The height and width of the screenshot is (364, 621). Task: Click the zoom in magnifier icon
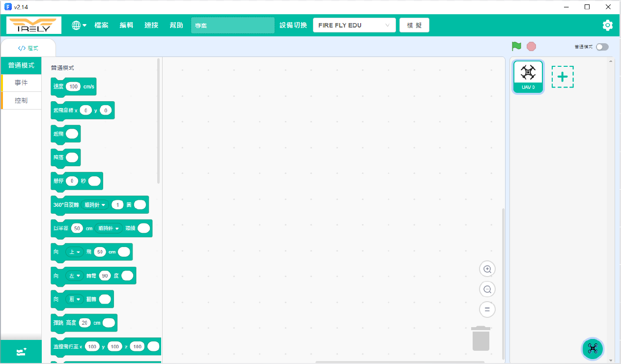[487, 269]
